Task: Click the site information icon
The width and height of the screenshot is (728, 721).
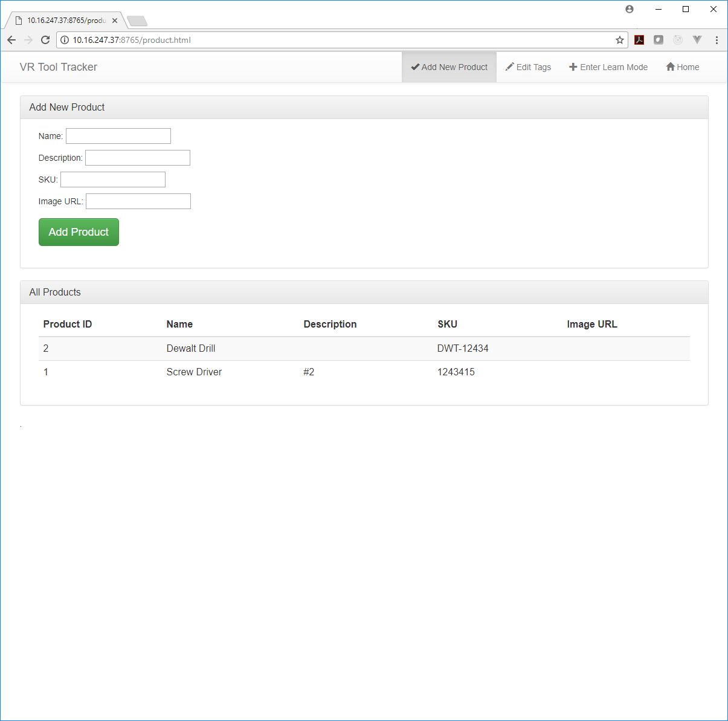Action: (65, 40)
